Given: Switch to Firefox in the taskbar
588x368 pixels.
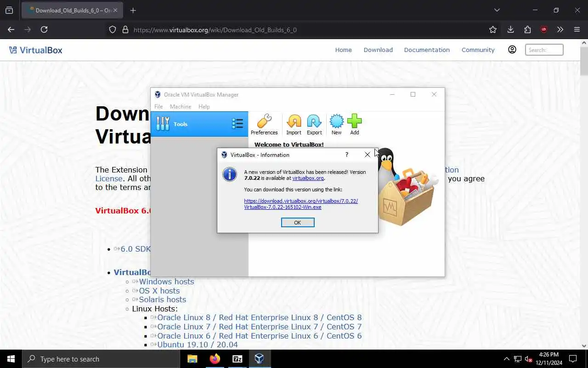Looking at the screenshot, I should pos(215,359).
